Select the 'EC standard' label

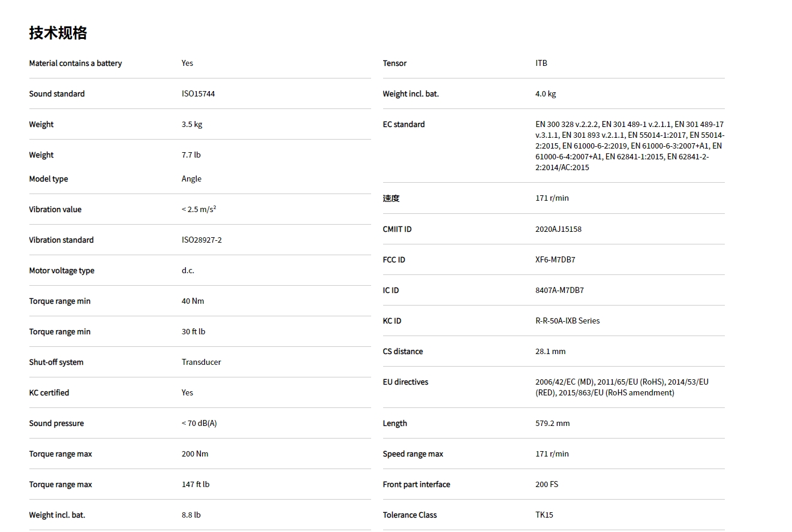[x=403, y=125]
